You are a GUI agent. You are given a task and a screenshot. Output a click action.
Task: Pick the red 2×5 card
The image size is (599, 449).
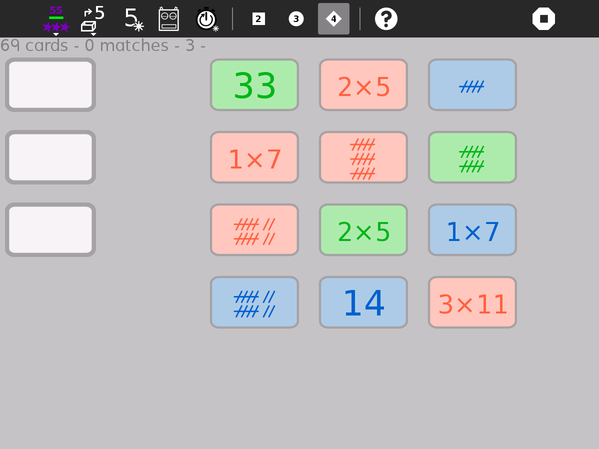coord(363,85)
